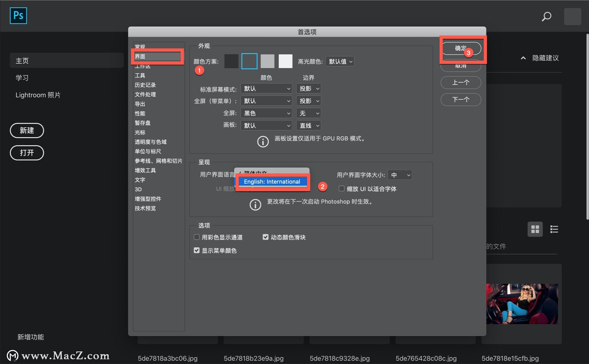The height and width of the screenshot is (364, 589).
Task: Open 全屏（带菜单）border 投影 dropdown
Action: (x=309, y=101)
